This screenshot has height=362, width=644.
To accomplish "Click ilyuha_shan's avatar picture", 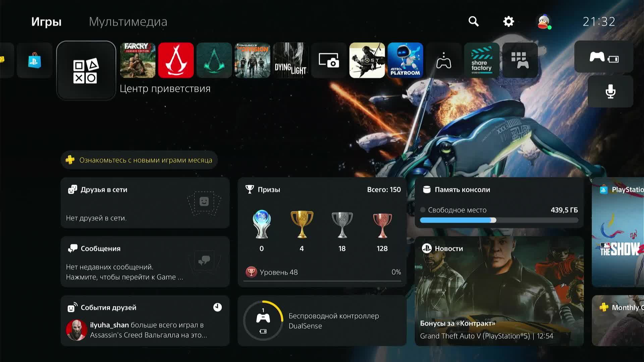I will tap(76, 330).
